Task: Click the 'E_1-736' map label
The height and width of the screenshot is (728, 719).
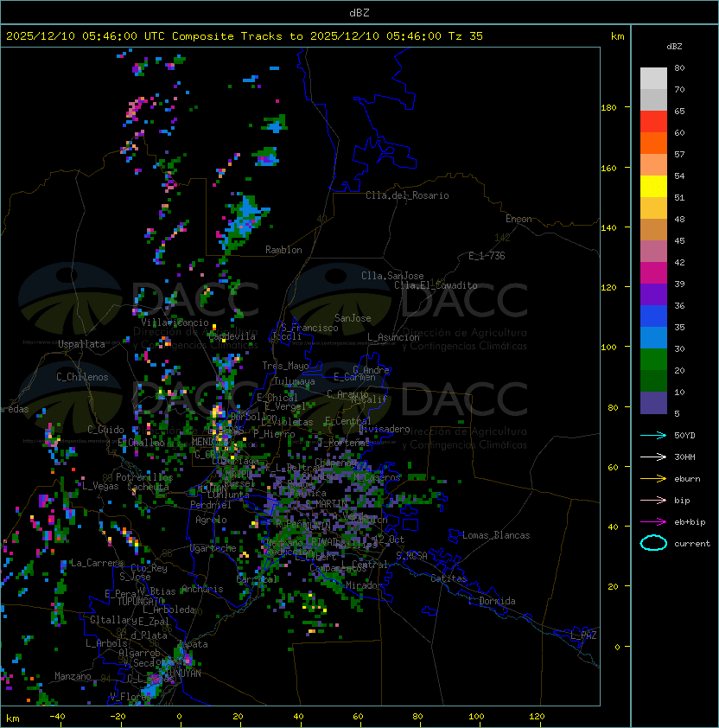Action: point(487,256)
